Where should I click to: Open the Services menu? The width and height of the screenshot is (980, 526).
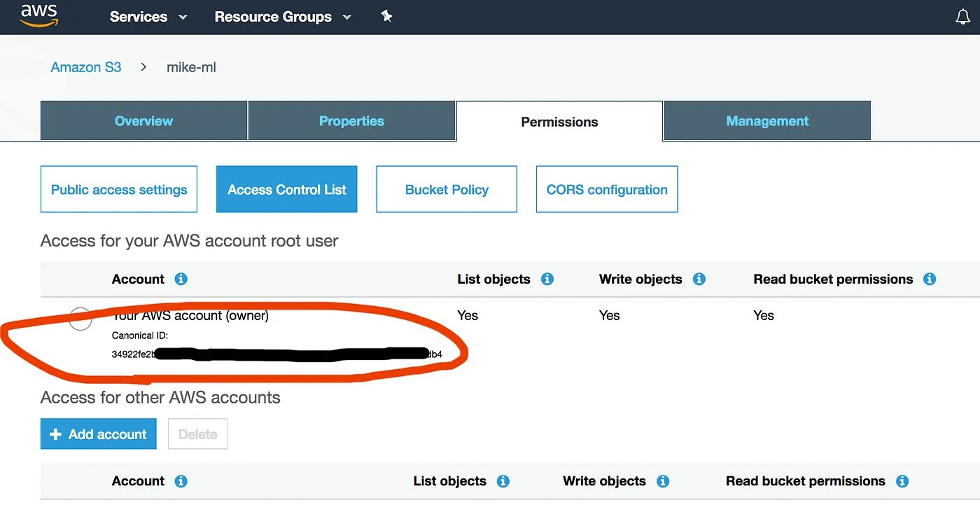138,16
